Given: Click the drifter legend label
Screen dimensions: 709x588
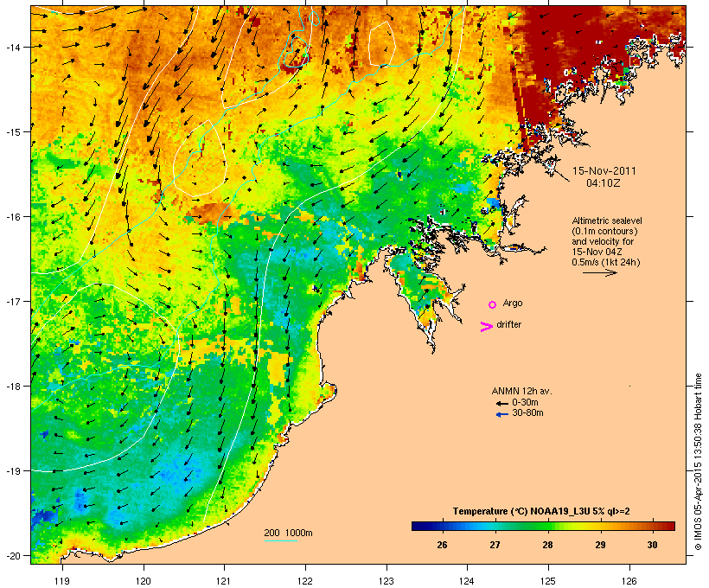Looking at the screenshot, I should (x=508, y=324).
